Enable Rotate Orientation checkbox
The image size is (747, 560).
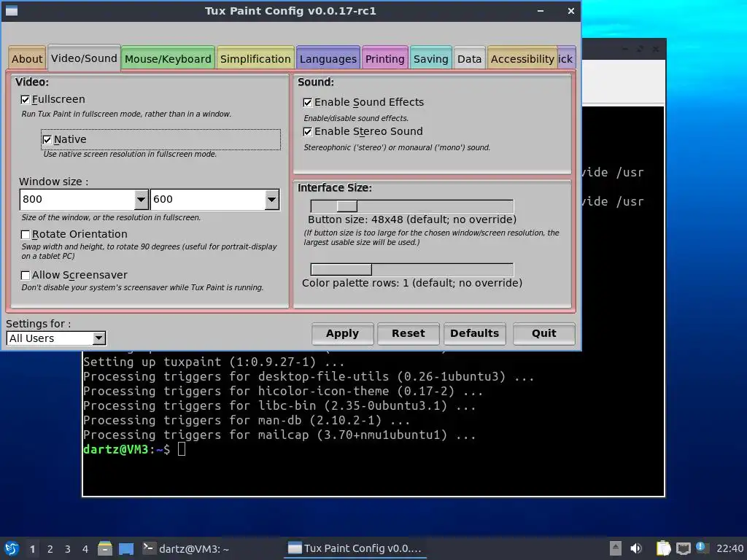(26, 234)
